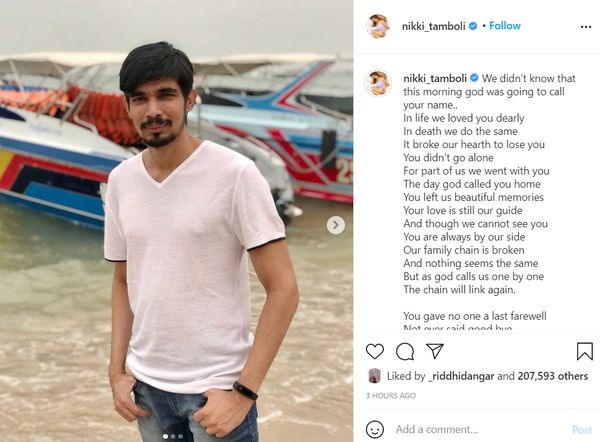Like the post with heart icon
The width and height of the screenshot is (600, 442).
coord(375,351)
